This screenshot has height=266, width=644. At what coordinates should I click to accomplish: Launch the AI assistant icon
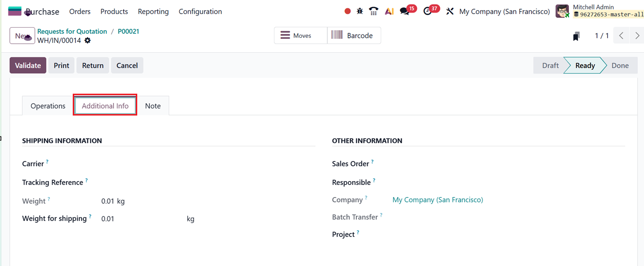click(389, 11)
